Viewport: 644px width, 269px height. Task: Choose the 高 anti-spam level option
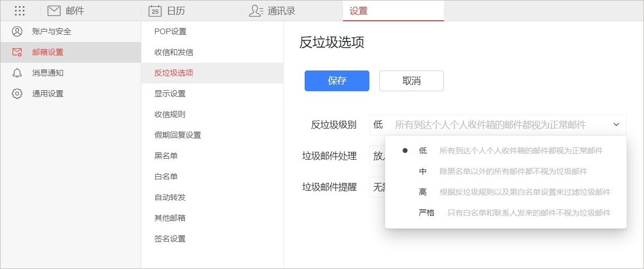(x=423, y=192)
